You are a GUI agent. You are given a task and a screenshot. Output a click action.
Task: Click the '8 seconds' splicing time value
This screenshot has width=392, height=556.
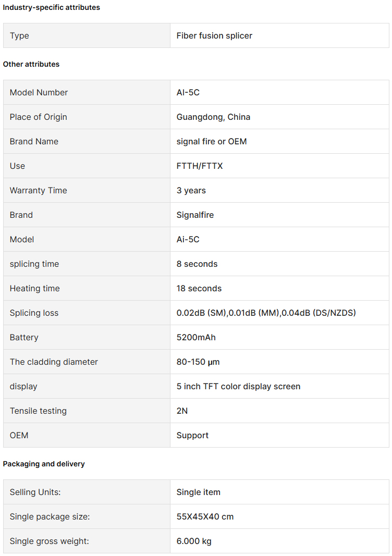[197, 264]
